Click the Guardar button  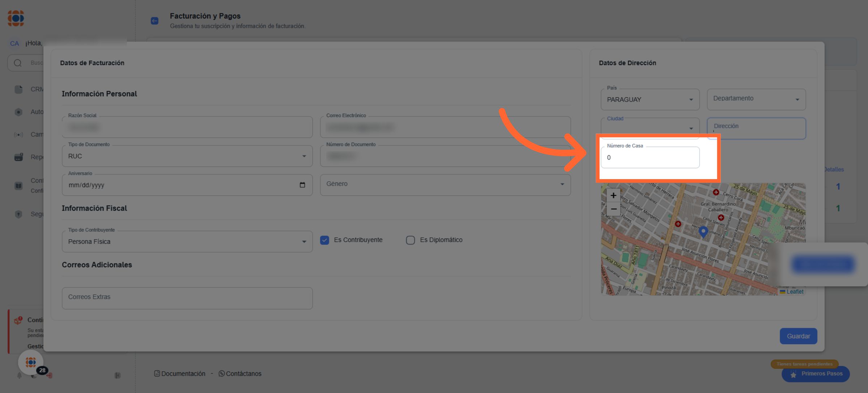click(798, 336)
